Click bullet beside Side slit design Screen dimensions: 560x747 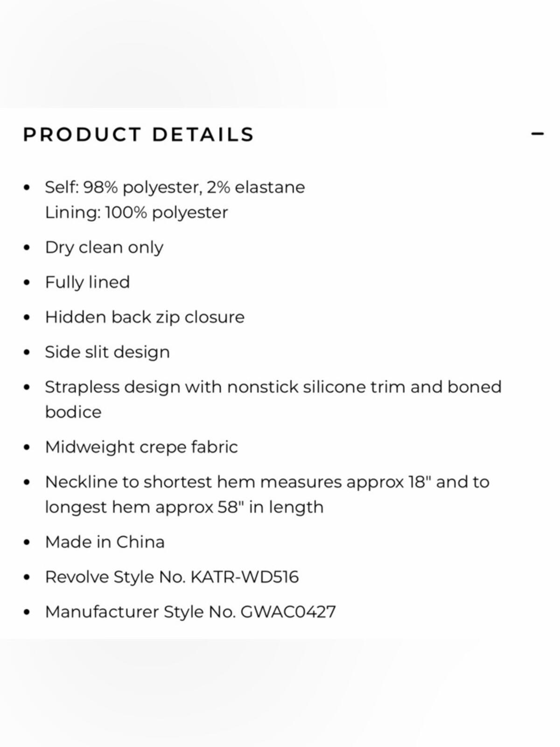click(27, 352)
